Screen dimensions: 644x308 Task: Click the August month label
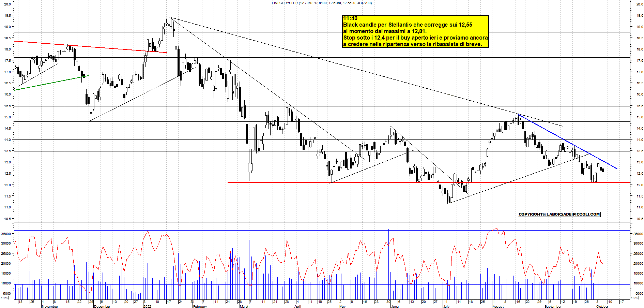pyautogui.click(x=498, y=306)
